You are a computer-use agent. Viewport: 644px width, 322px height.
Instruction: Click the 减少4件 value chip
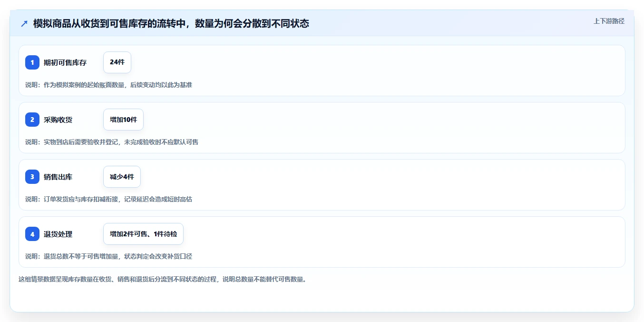122,177
